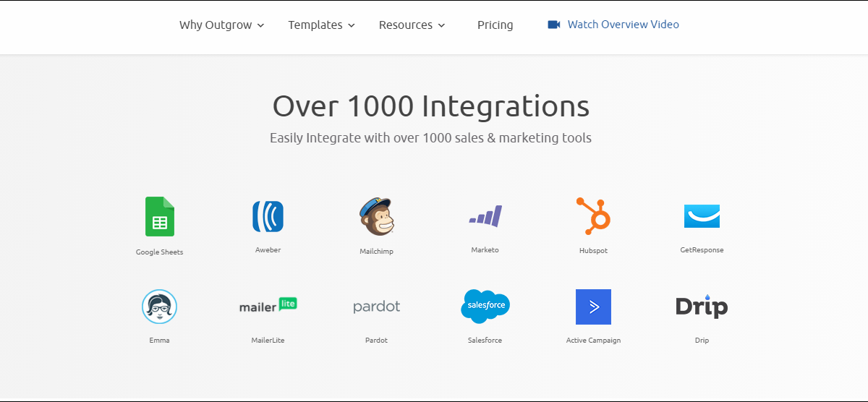Click the Salesforce text label
This screenshot has width=868, height=402.
[x=485, y=341]
